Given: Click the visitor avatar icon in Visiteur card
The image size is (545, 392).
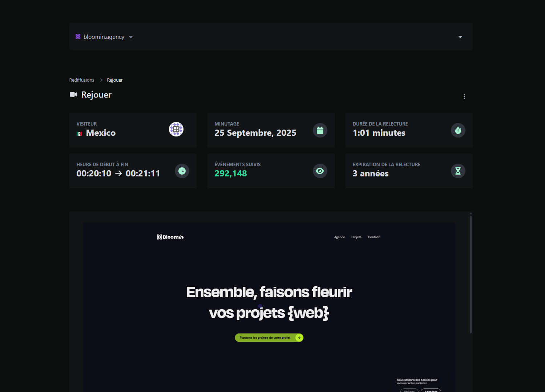Looking at the screenshot, I should point(176,129).
